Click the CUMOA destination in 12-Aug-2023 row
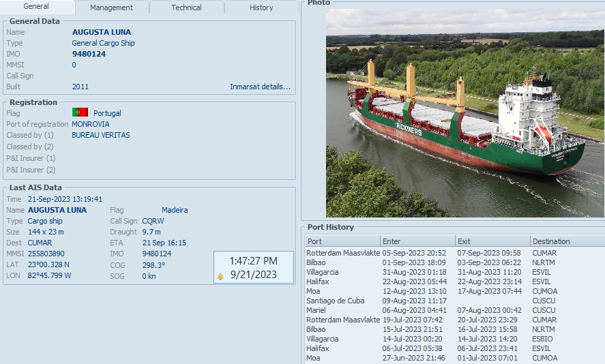Image resolution: width=605 pixels, height=364 pixels. coord(544,291)
